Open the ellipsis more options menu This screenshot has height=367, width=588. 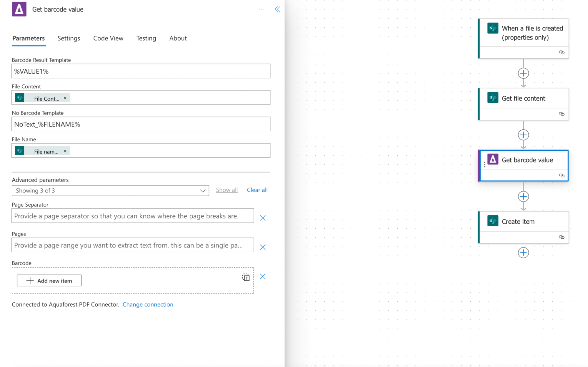261,9
